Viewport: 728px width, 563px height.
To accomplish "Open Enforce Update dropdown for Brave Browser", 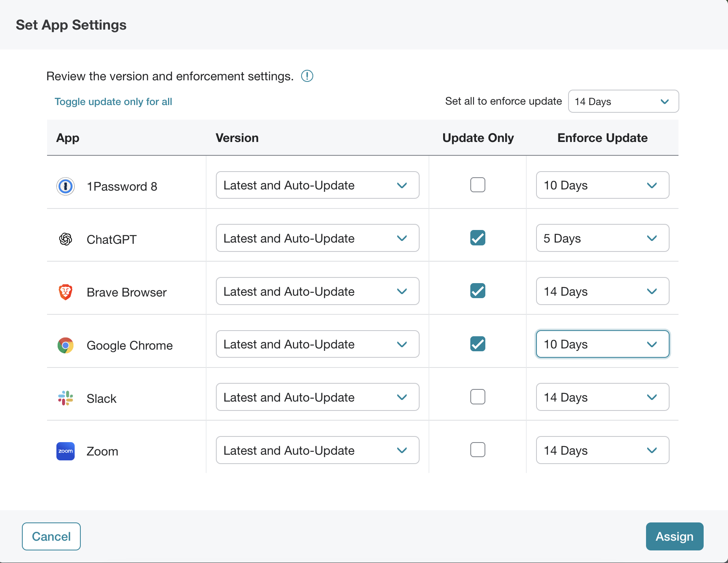I will tap(603, 291).
